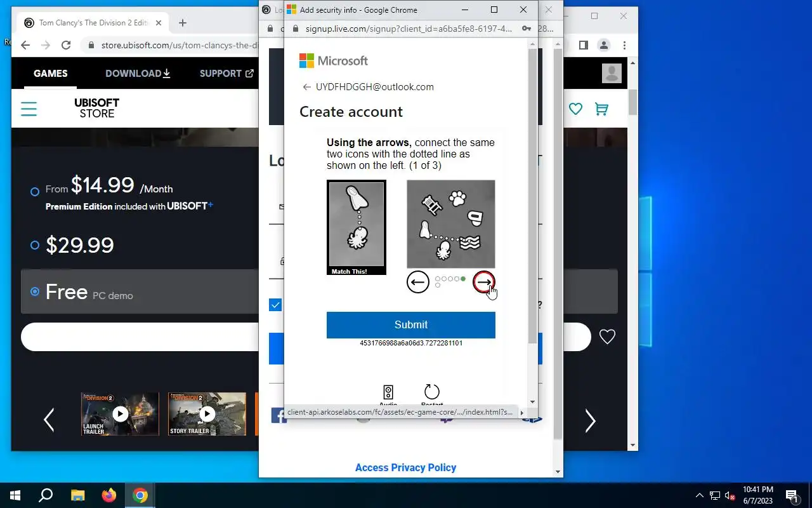This screenshot has height=508, width=812.
Task: Open Chrome three-dot menu in Ubisoft window
Action: click(624, 45)
